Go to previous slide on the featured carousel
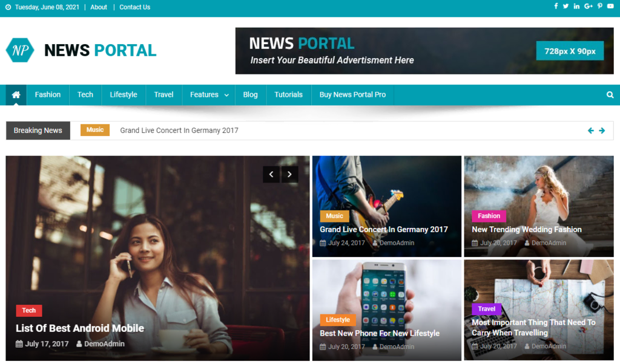Image resolution: width=620 pixels, height=364 pixels. click(x=271, y=174)
